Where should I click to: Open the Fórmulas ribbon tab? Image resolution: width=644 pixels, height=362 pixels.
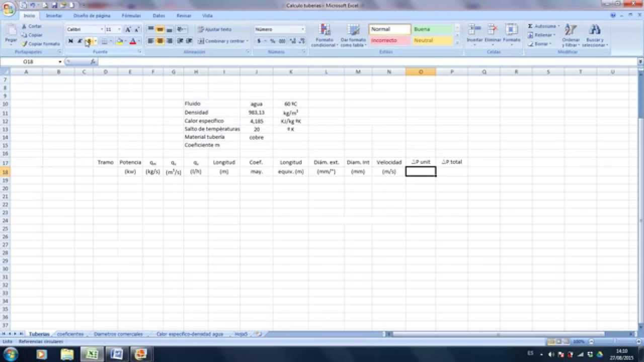(131, 16)
